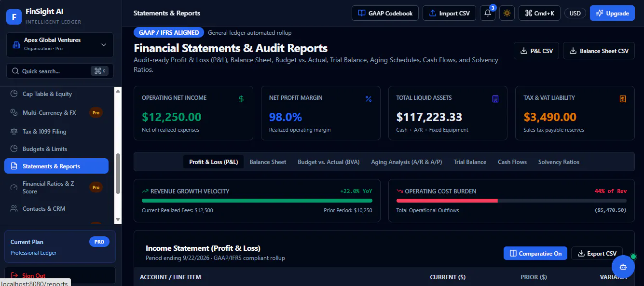Export the Income Statement CSV
644x286 pixels.
(x=597, y=253)
